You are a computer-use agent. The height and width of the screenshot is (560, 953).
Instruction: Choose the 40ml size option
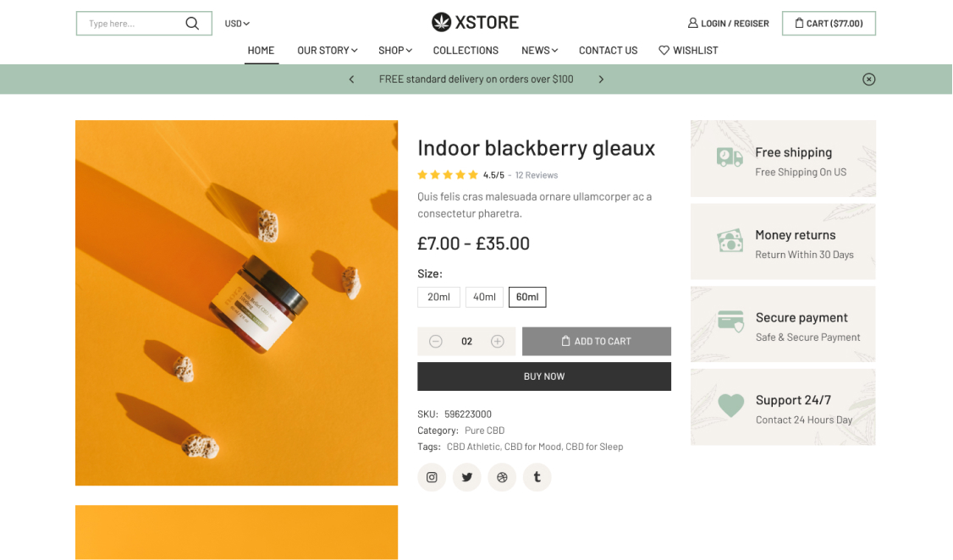(x=484, y=297)
